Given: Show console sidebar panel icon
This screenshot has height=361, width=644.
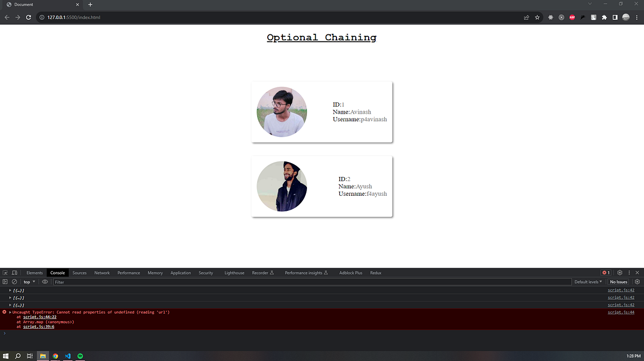Looking at the screenshot, I should [x=4, y=282].
